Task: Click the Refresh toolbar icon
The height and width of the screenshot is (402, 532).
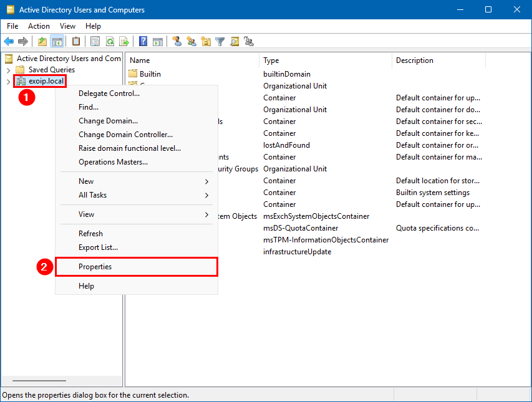Action: pos(110,42)
